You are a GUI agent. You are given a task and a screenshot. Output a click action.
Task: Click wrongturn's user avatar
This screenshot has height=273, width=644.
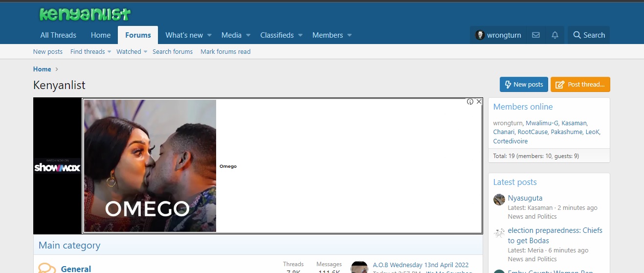(480, 35)
